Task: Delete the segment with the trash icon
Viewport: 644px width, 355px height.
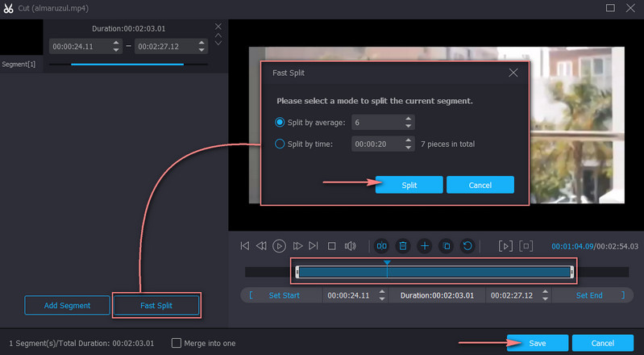Action: [403, 246]
